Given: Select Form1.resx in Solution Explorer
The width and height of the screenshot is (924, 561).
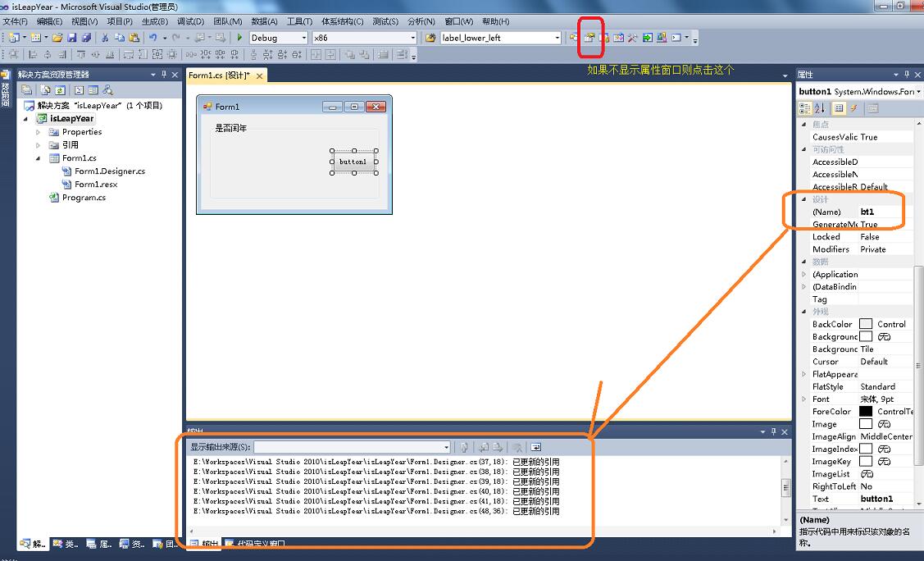Looking at the screenshot, I should (x=96, y=185).
